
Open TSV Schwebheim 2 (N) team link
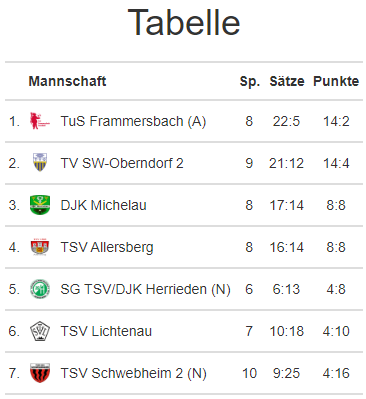(133, 373)
